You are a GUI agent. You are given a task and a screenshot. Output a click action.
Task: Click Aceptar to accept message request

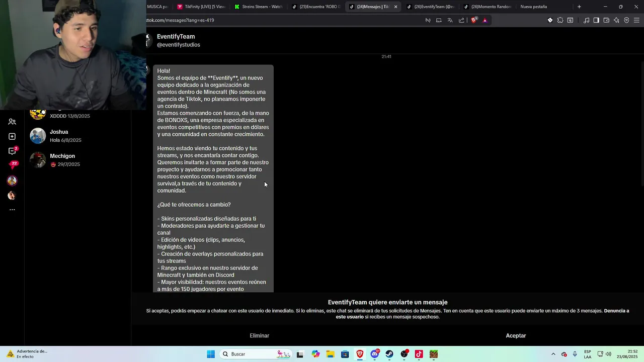pyautogui.click(x=516, y=335)
